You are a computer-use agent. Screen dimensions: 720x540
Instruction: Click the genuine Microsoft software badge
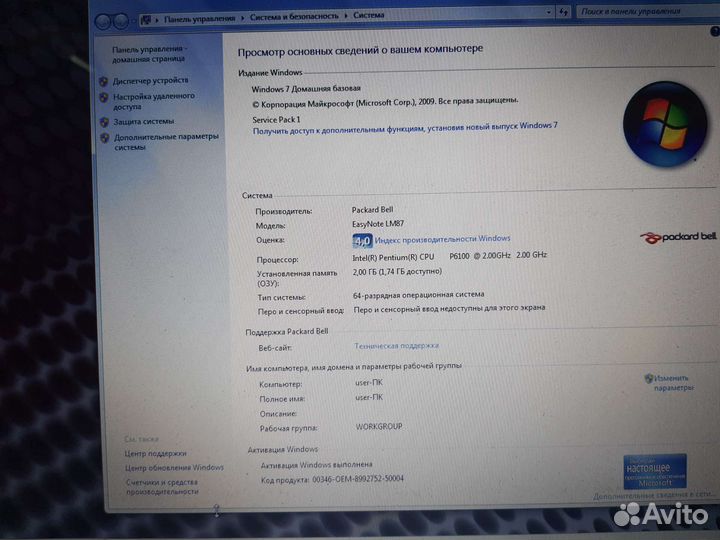point(655,471)
